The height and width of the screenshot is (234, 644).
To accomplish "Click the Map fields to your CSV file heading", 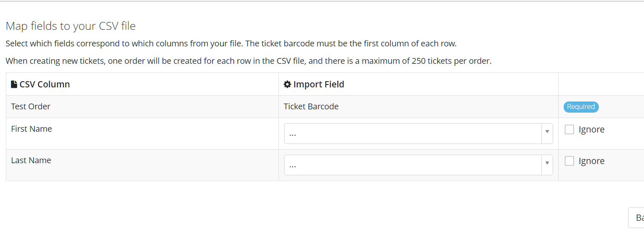I will (x=71, y=26).
